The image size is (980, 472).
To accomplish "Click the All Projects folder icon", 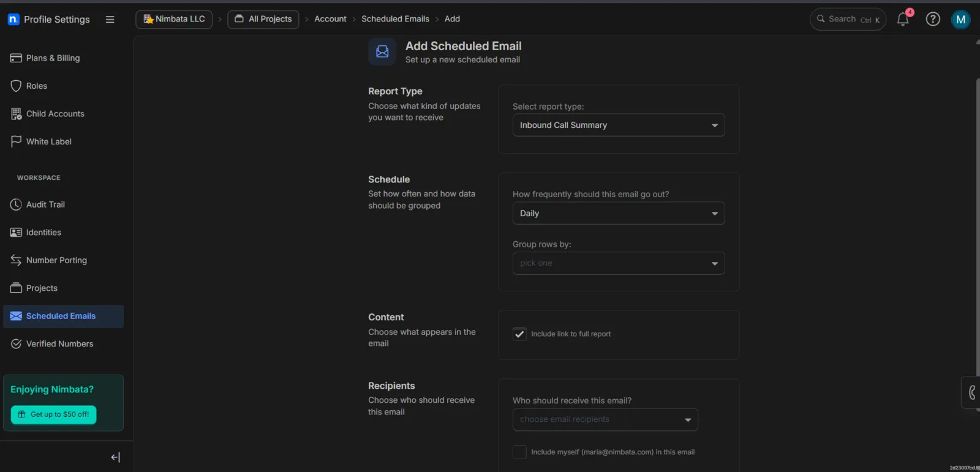I will point(239,19).
